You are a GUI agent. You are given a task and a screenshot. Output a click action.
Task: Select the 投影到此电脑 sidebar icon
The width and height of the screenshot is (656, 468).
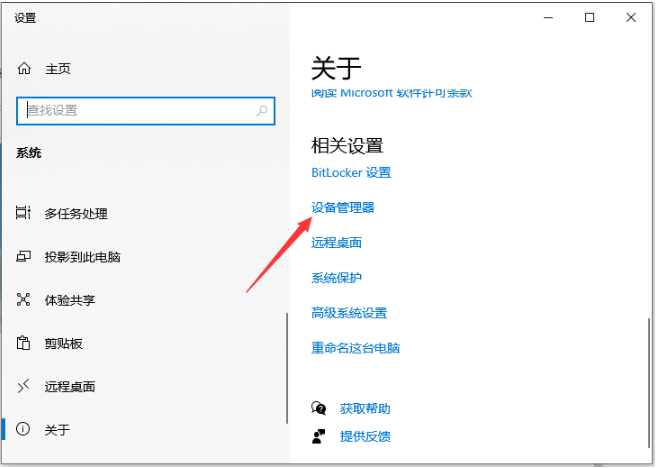pyautogui.click(x=24, y=257)
